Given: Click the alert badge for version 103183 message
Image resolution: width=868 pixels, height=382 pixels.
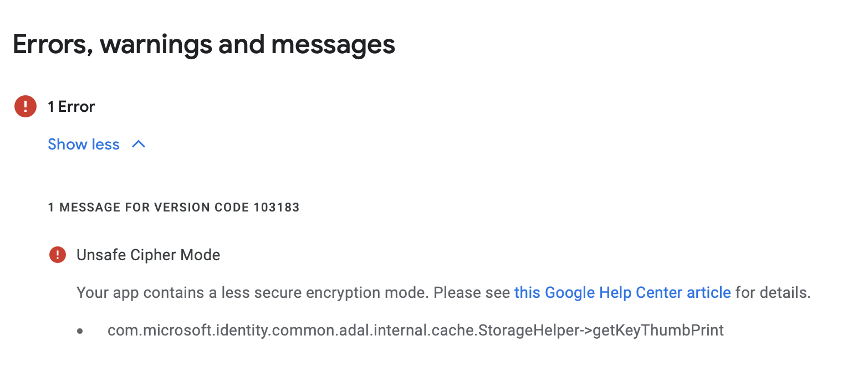Looking at the screenshot, I should [x=57, y=255].
